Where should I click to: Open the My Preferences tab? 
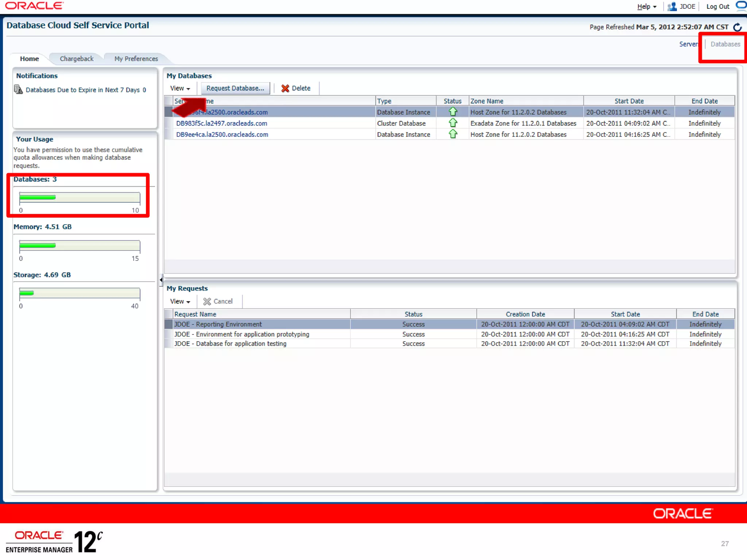pos(136,59)
